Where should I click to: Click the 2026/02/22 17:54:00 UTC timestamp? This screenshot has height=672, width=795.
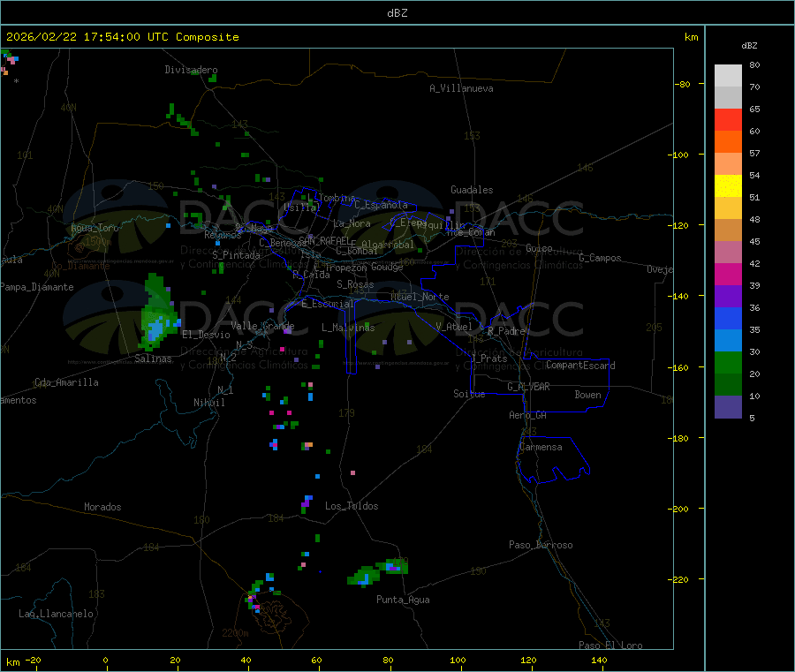click(87, 37)
